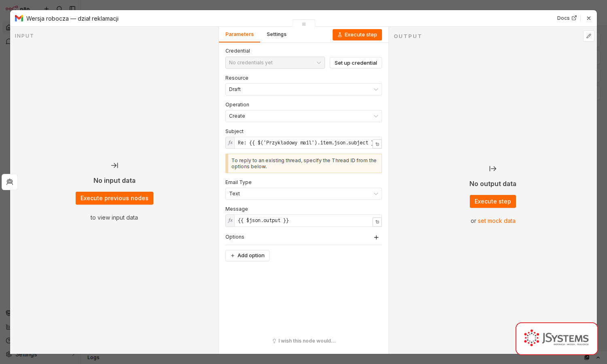The width and height of the screenshot is (607, 364).
Task: Click the fx icon of Message field
Action: tap(230, 220)
